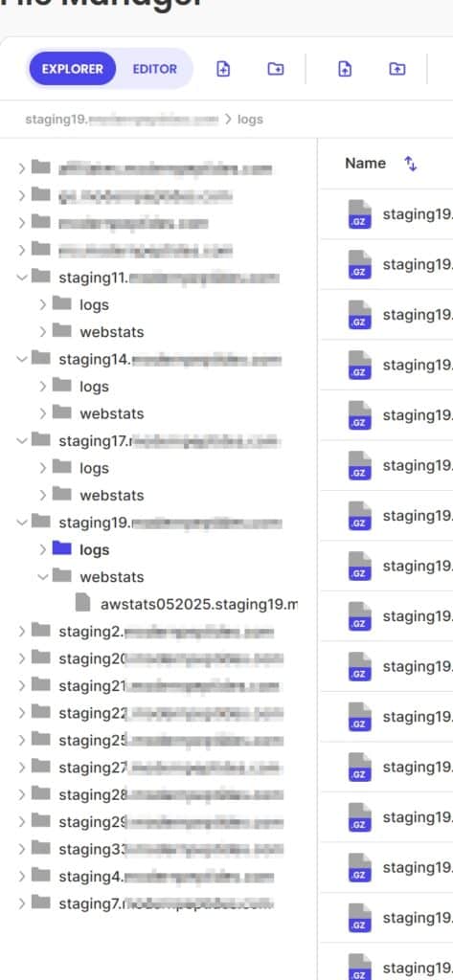This screenshot has width=453, height=980.
Task: Click the Name column header
Action: [366, 163]
